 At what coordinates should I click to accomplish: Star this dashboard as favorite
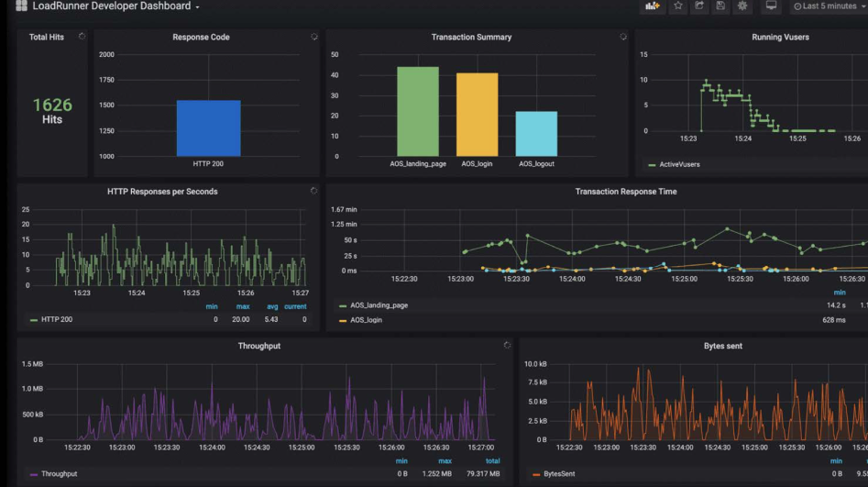[678, 6]
